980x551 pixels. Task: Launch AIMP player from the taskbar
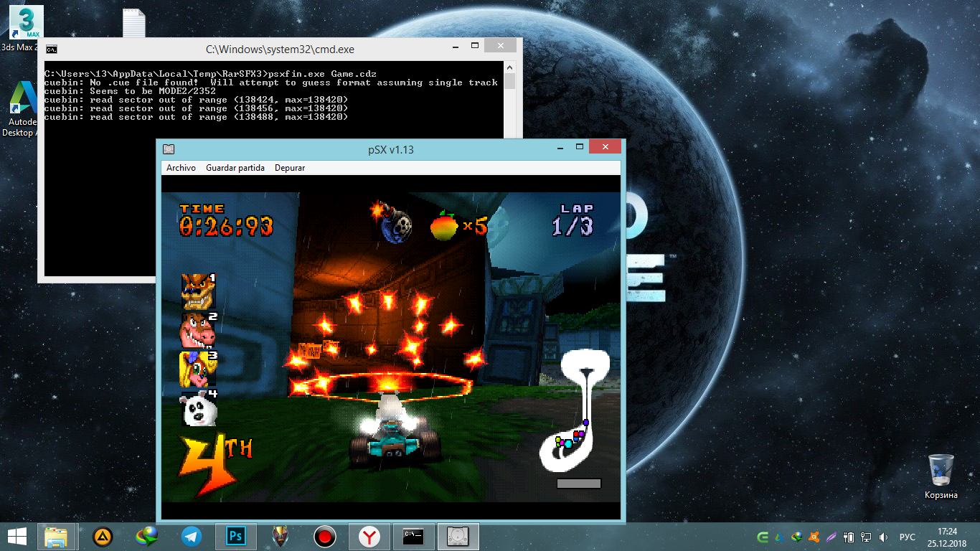[x=103, y=537]
